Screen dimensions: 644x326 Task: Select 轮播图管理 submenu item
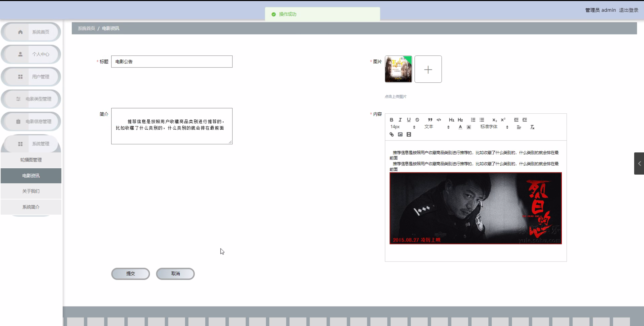tap(31, 160)
